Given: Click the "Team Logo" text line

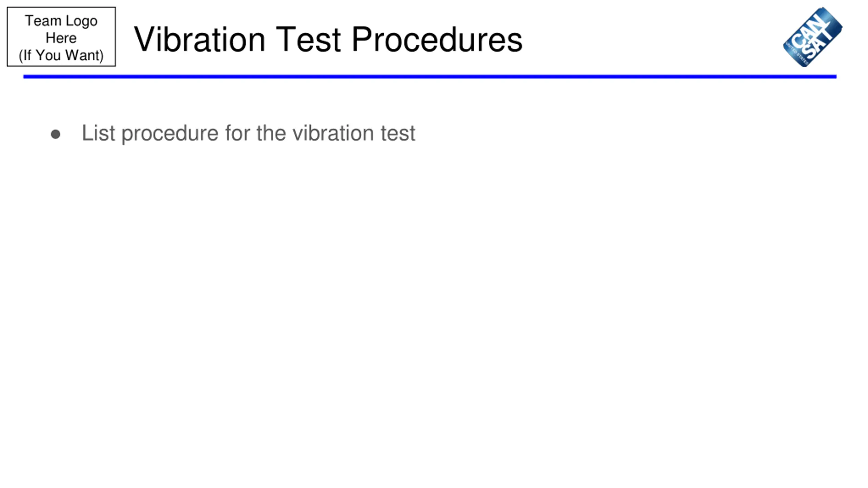Looking at the screenshot, I should pos(61,21).
